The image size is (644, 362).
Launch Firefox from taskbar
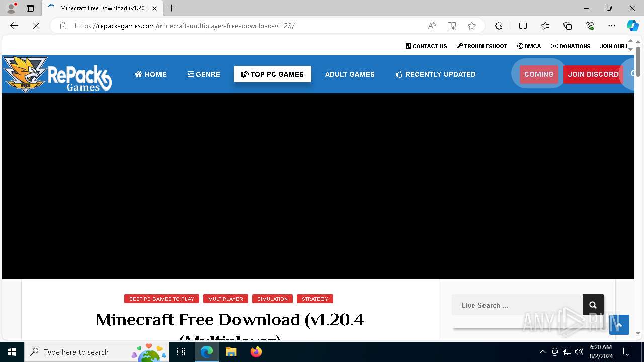point(256,352)
